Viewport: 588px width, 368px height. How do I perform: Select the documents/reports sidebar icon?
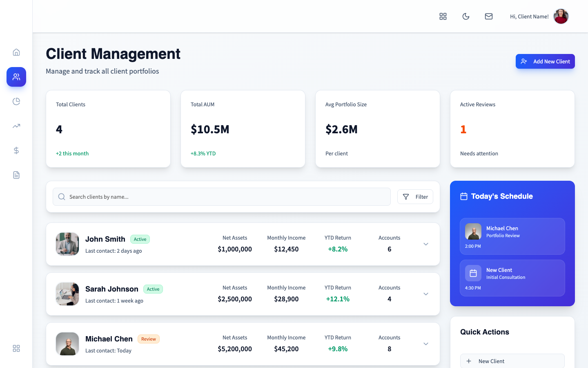click(16, 175)
